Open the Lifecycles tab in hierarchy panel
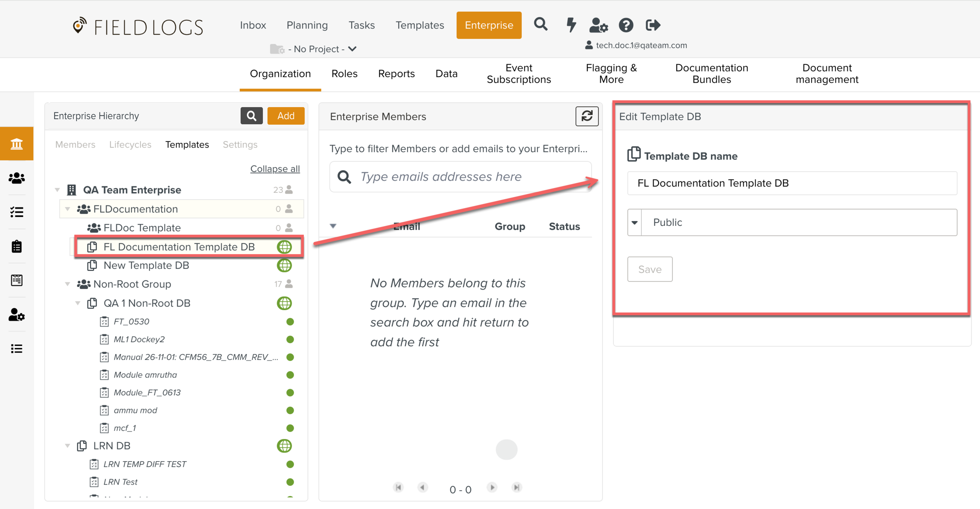This screenshot has width=980, height=509. pos(130,145)
